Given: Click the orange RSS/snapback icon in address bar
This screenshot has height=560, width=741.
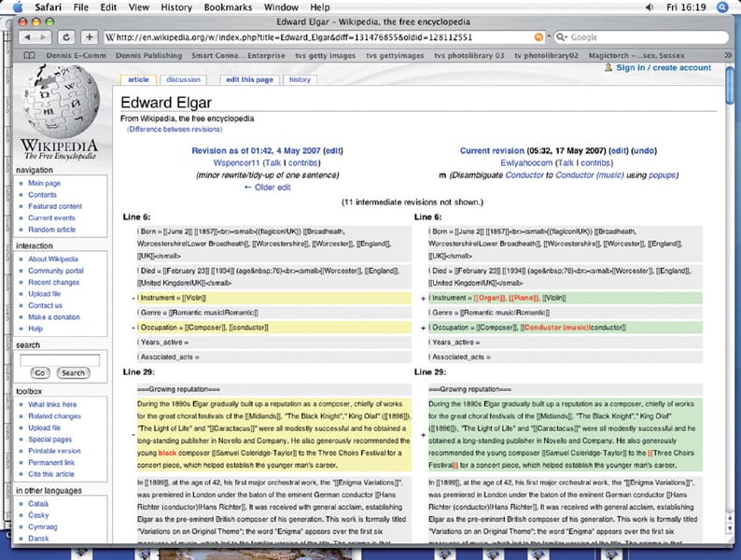Looking at the screenshot, I should [x=538, y=36].
